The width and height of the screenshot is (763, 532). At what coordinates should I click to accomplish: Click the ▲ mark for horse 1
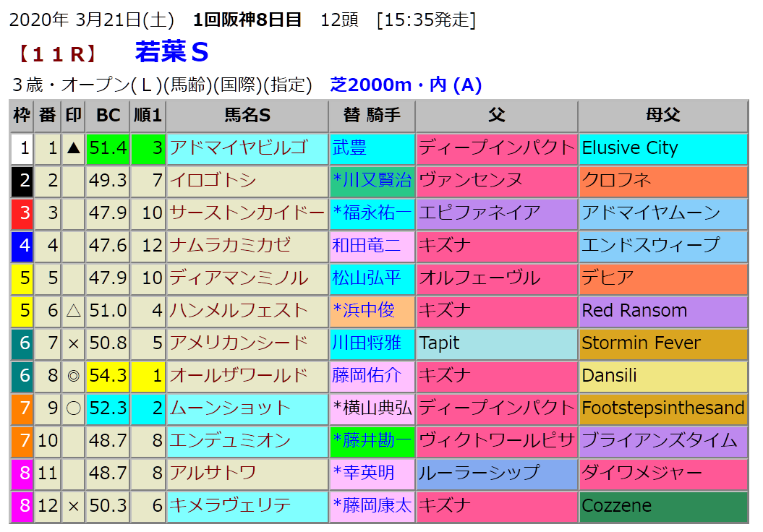click(x=73, y=148)
